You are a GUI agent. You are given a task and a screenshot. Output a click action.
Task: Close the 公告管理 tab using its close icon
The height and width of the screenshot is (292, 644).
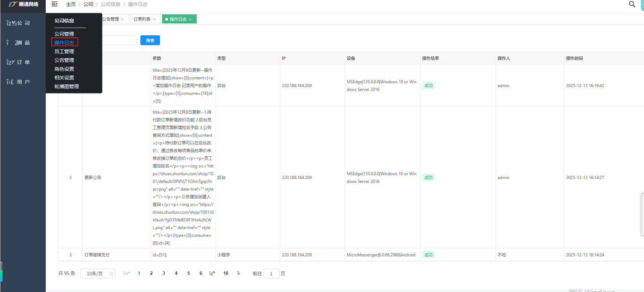tap(123, 19)
